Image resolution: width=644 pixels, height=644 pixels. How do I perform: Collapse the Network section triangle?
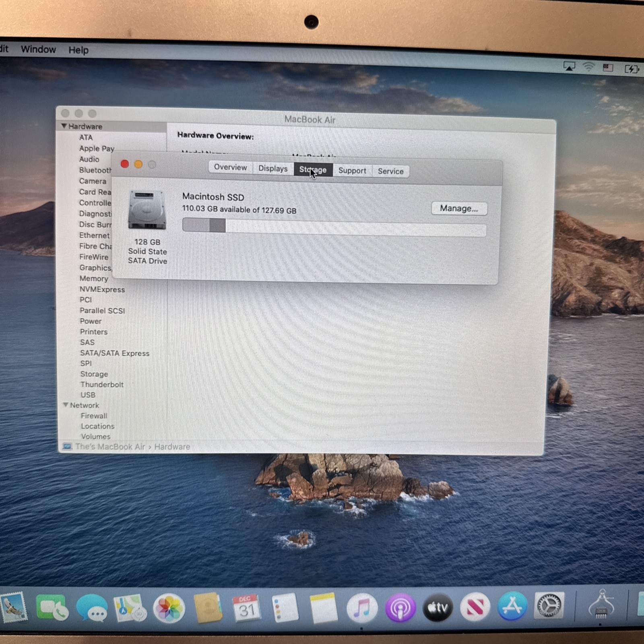66,405
